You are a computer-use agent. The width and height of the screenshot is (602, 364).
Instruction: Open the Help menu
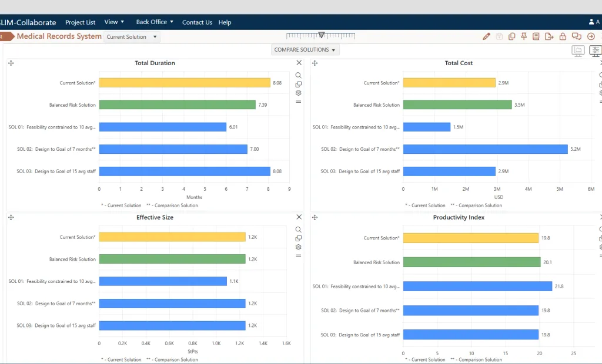point(225,22)
